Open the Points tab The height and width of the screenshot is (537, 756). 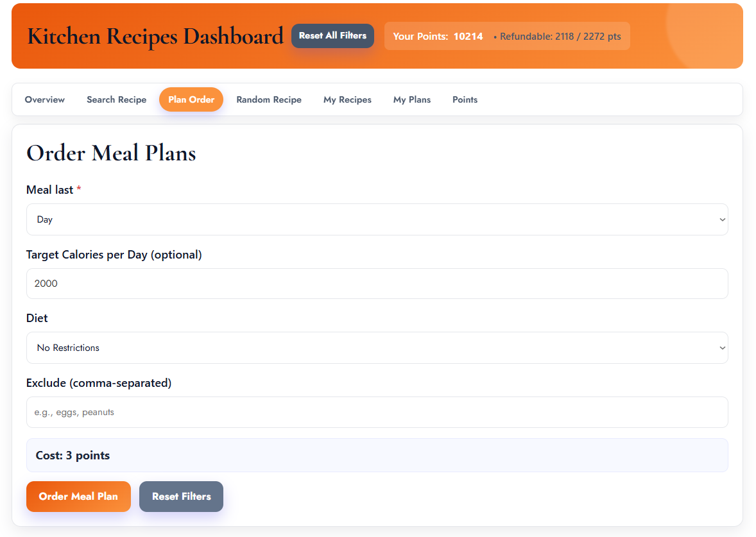click(465, 99)
